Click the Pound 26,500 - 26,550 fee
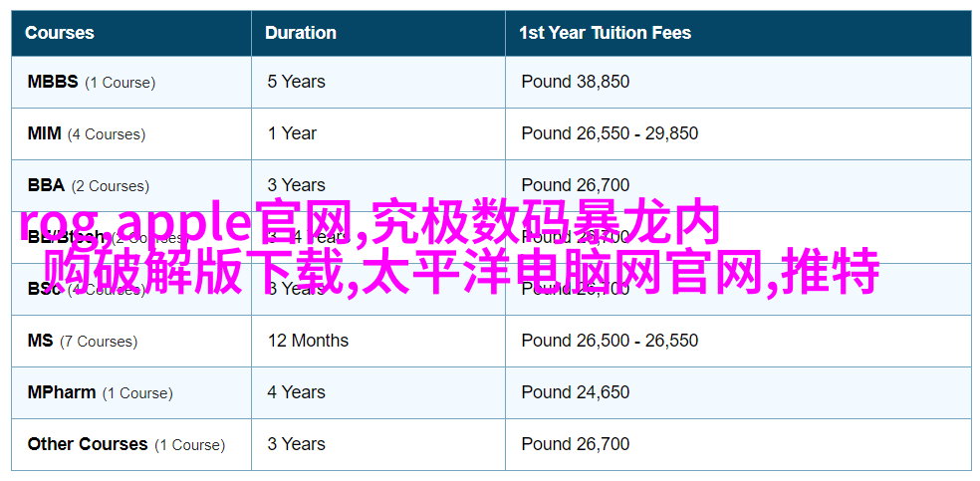This screenshot has height=481, width=980. point(610,341)
